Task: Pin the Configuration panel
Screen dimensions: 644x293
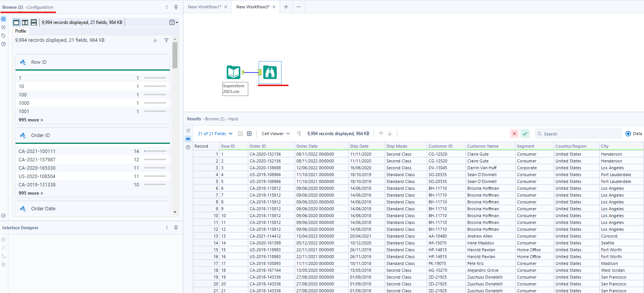Action: tap(176, 7)
